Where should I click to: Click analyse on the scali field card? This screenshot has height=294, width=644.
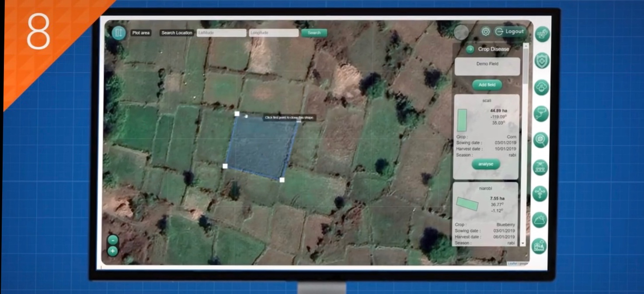(x=486, y=164)
